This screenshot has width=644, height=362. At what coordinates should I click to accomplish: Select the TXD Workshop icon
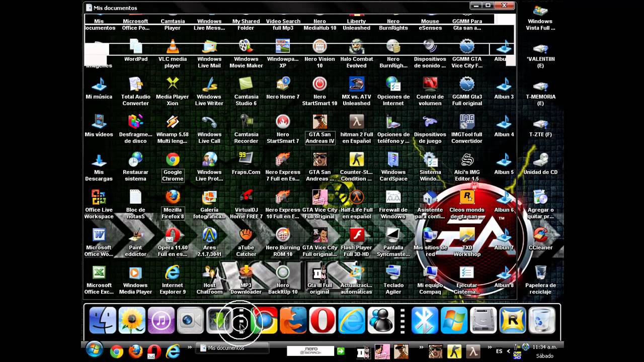coord(467,243)
